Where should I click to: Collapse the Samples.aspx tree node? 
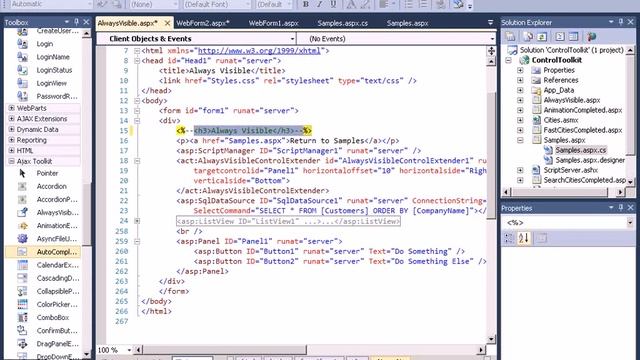coord(520,140)
